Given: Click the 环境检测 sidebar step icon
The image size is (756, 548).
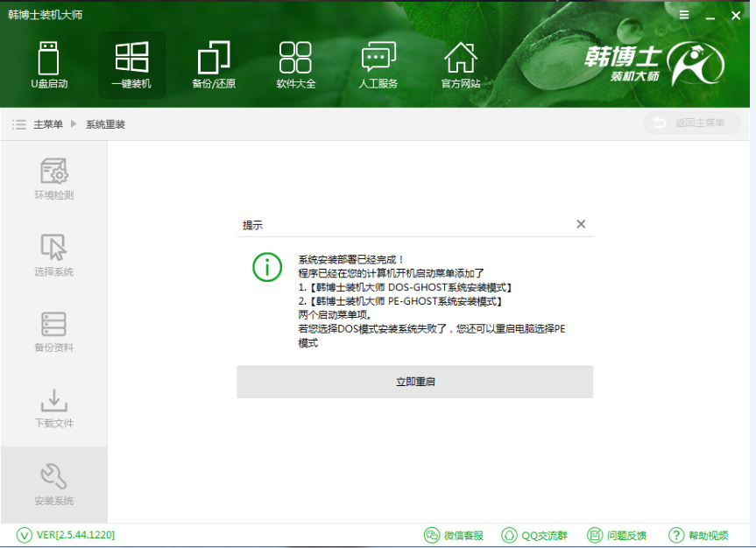Looking at the screenshot, I should [54, 171].
